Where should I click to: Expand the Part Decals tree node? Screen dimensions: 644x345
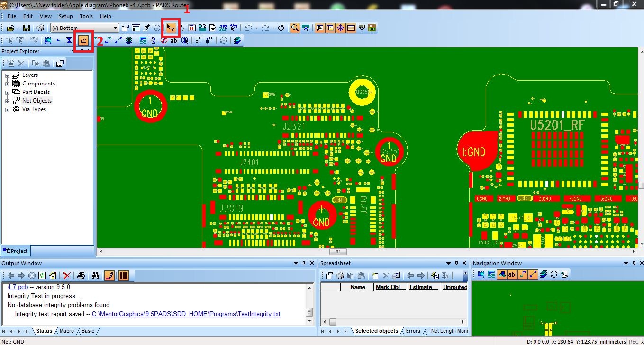(8, 92)
